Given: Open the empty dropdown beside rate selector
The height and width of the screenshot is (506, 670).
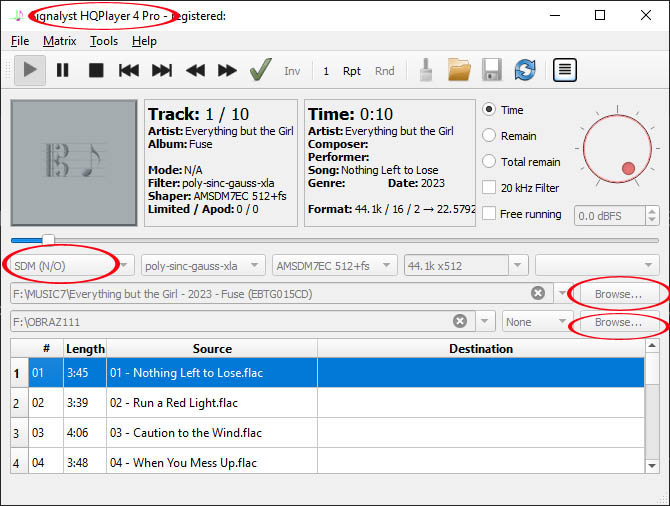Looking at the screenshot, I should (x=597, y=265).
